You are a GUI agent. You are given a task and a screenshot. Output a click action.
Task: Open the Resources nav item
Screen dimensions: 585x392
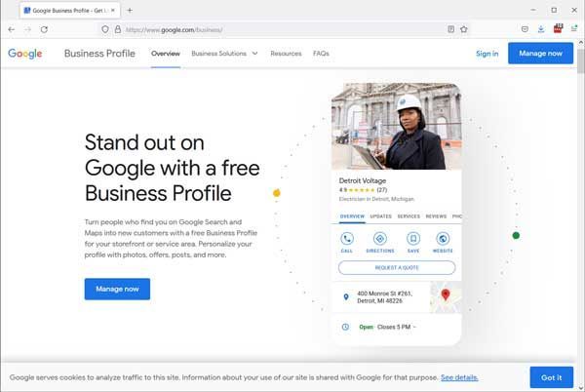tap(286, 54)
